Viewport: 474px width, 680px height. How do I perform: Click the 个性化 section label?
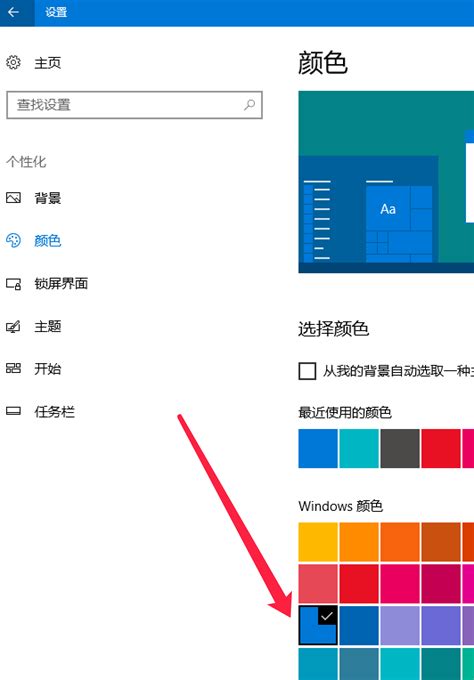pyautogui.click(x=26, y=162)
